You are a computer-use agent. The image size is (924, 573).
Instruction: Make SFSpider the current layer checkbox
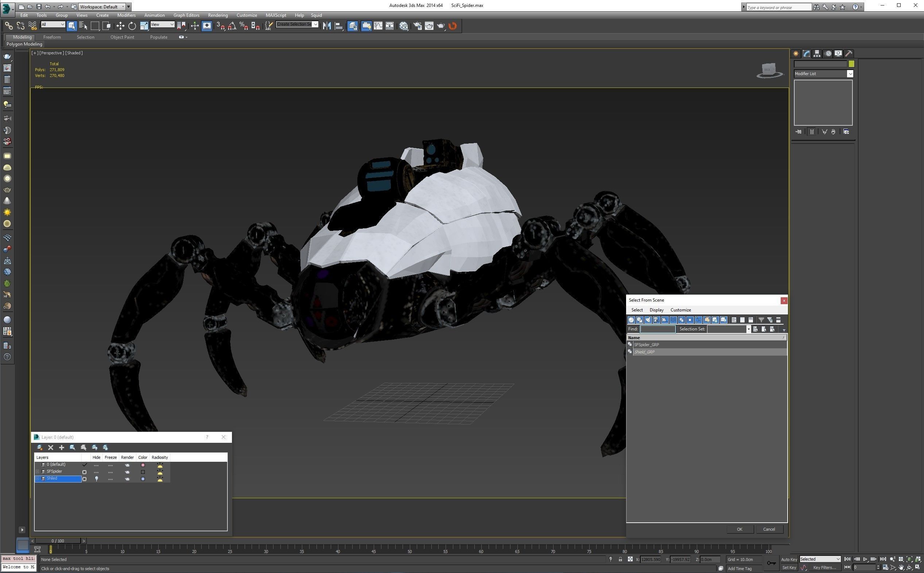point(85,472)
